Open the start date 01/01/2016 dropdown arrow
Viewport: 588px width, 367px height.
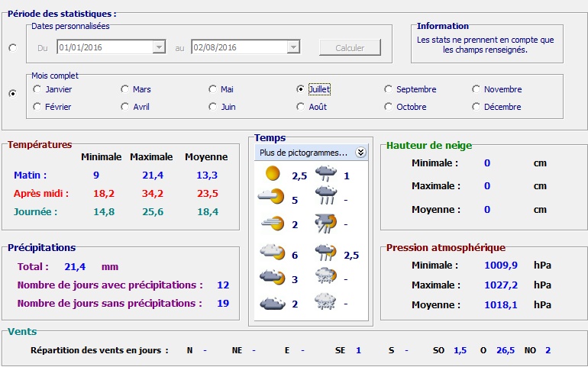(x=159, y=47)
